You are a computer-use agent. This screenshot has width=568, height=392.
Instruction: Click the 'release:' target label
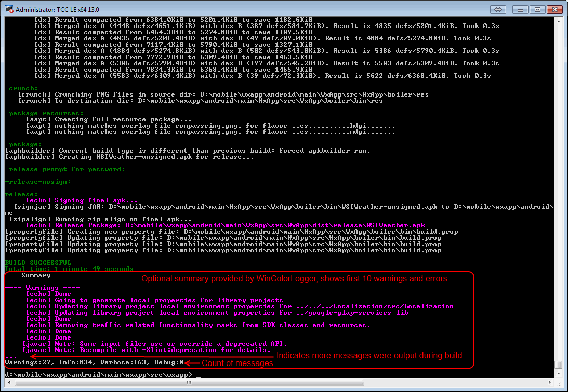(21, 194)
